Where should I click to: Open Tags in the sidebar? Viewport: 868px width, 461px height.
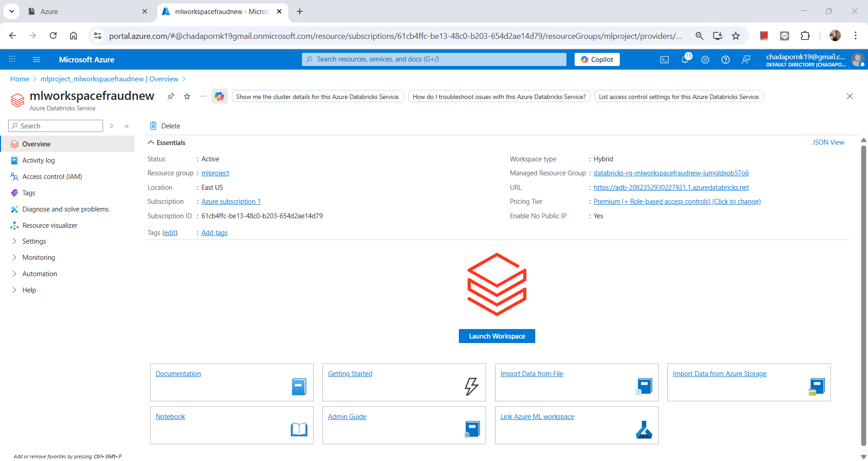68,193
